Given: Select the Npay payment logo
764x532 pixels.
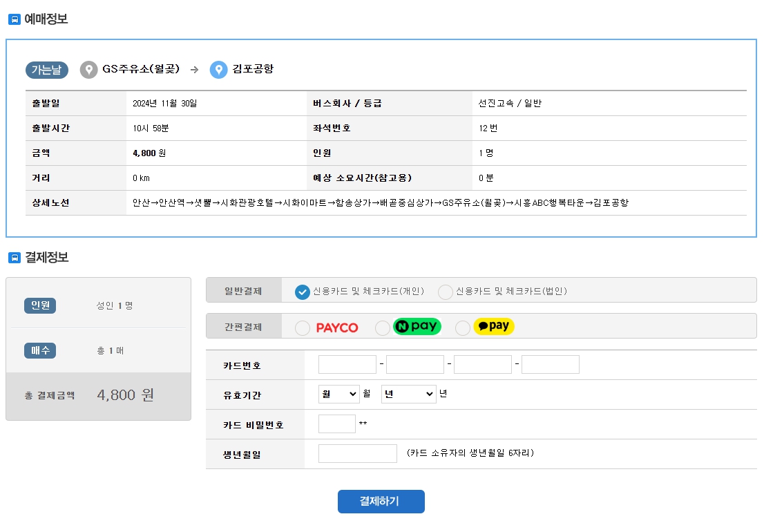Looking at the screenshot, I should click(x=417, y=326).
